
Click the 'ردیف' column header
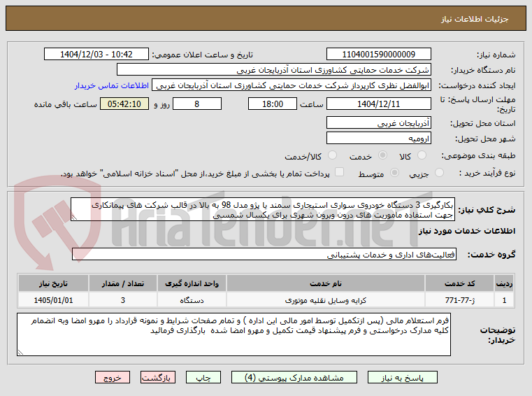click(504, 283)
